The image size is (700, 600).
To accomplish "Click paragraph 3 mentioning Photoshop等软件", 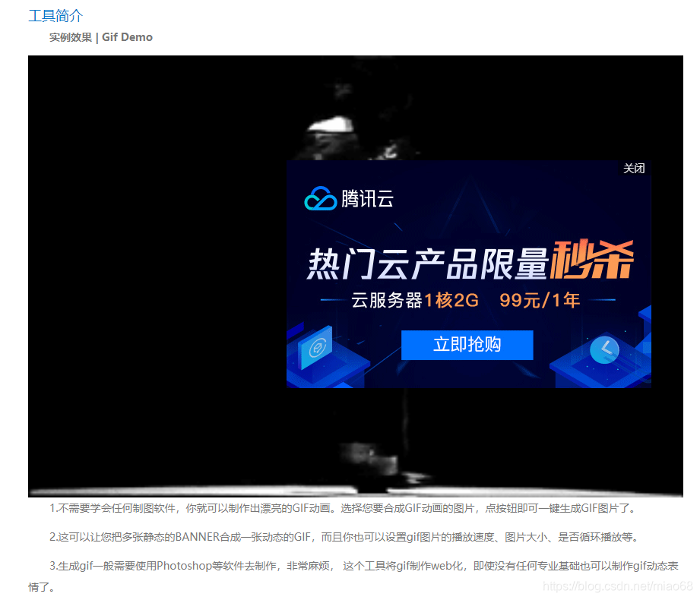I will coord(353,576).
